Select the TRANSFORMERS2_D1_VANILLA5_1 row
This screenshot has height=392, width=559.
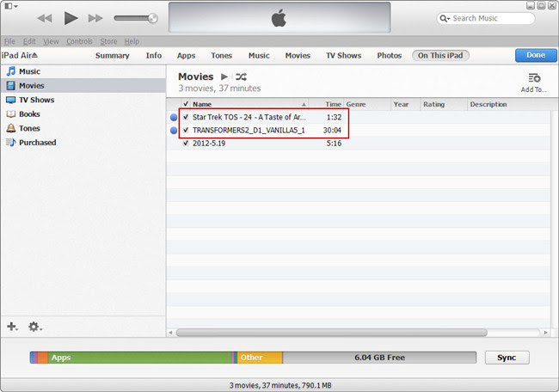pos(359,130)
